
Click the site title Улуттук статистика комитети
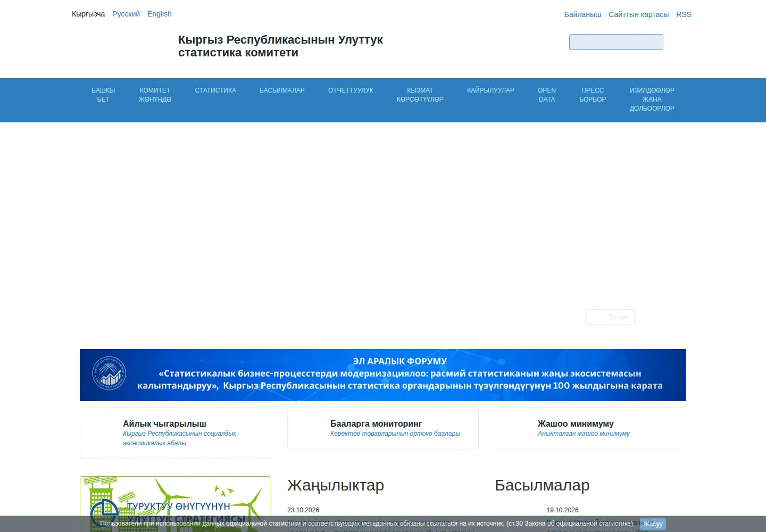click(280, 46)
